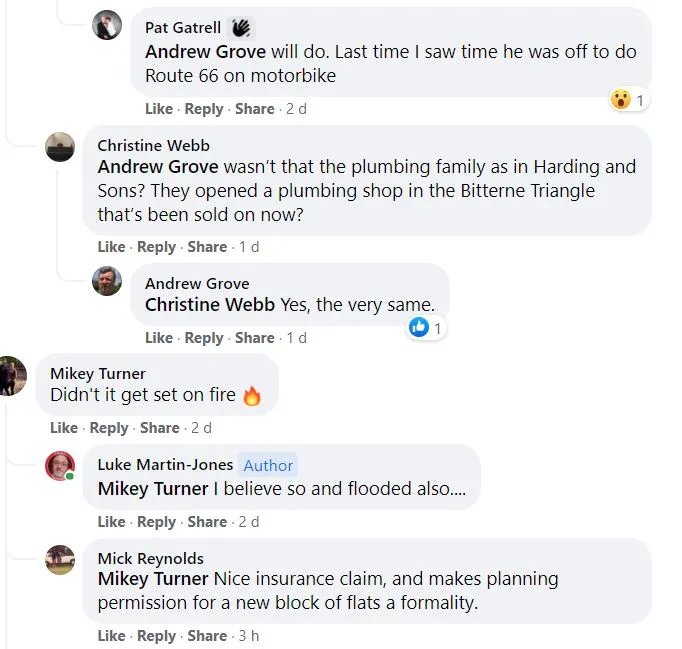Open the wow reaction on Pat's comment
Image resolution: width=682 pixels, height=649 pixels.
pos(626,99)
